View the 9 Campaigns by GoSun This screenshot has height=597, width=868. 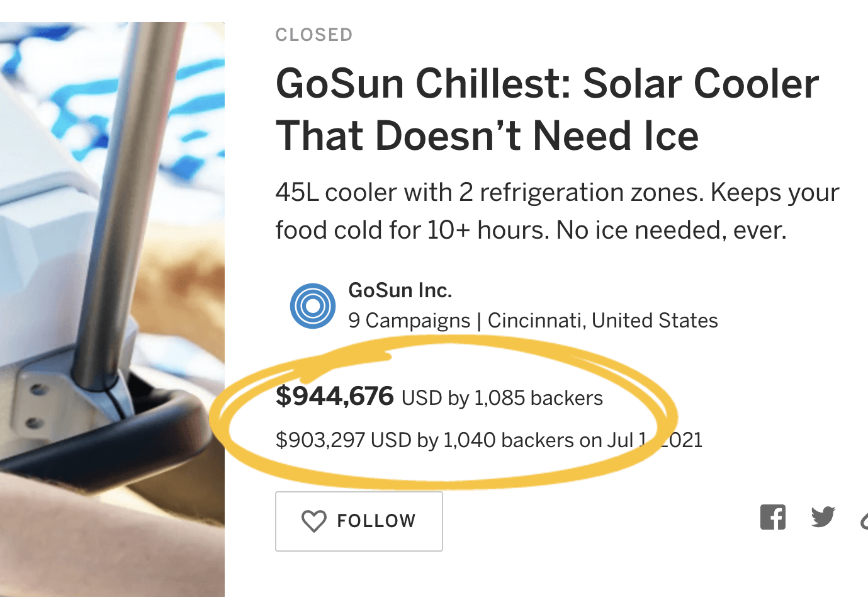[x=409, y=321]
